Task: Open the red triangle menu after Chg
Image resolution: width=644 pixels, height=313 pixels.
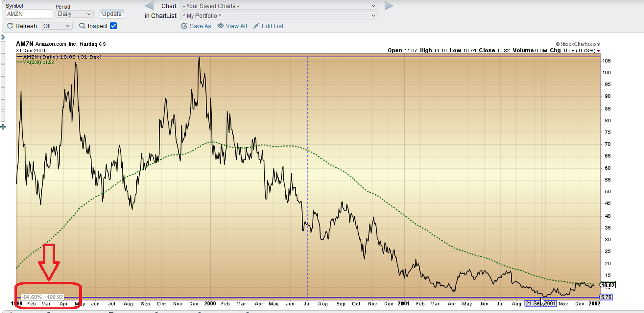Action: (x=598, y=51)
